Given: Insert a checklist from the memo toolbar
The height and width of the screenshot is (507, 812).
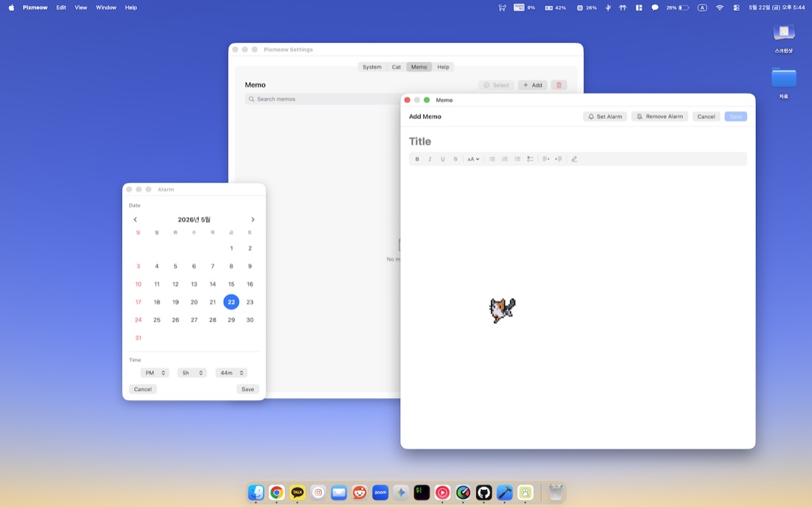Looking at the screenshot, I should pyautogui.click(x=530, y=159).
